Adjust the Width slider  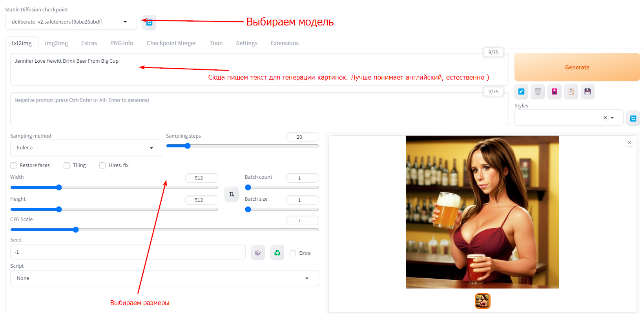click(x=114, y=187)
